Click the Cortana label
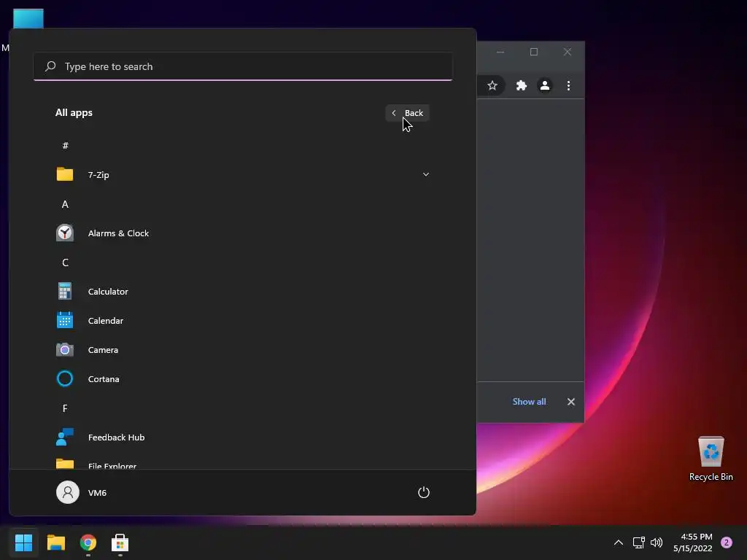Screen dimensions: 747x560 click(104, 379)
